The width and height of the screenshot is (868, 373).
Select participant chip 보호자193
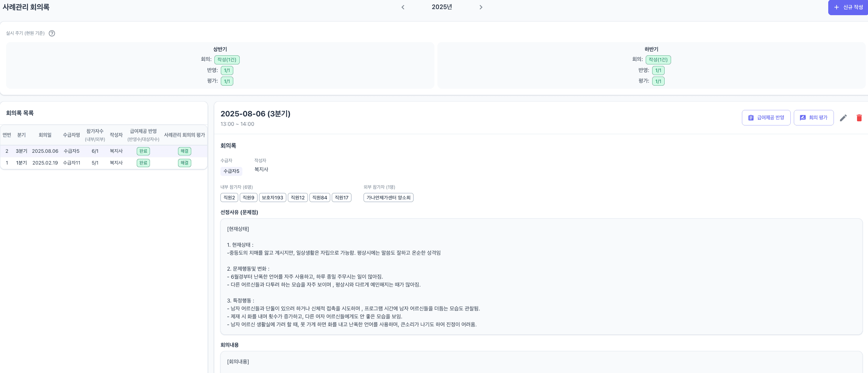pos(273,197)
